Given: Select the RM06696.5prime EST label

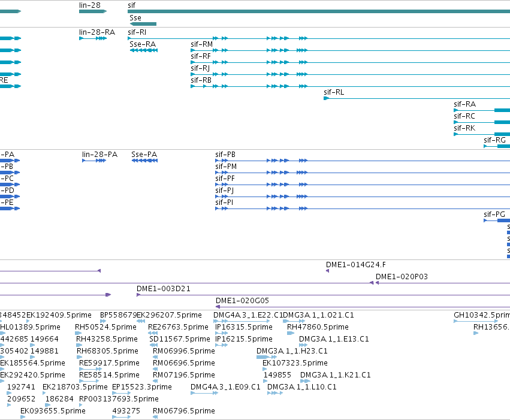Looking at the screenshot, I should click(184, 363).
